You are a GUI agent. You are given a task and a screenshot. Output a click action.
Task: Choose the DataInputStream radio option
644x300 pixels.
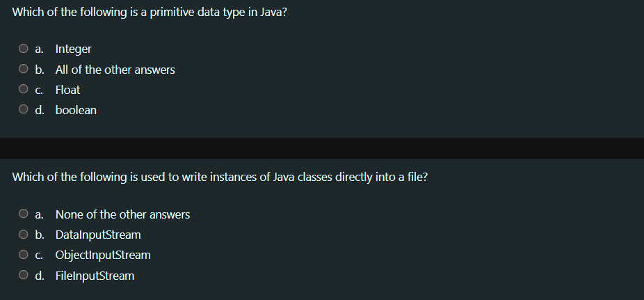pos(24,234)
